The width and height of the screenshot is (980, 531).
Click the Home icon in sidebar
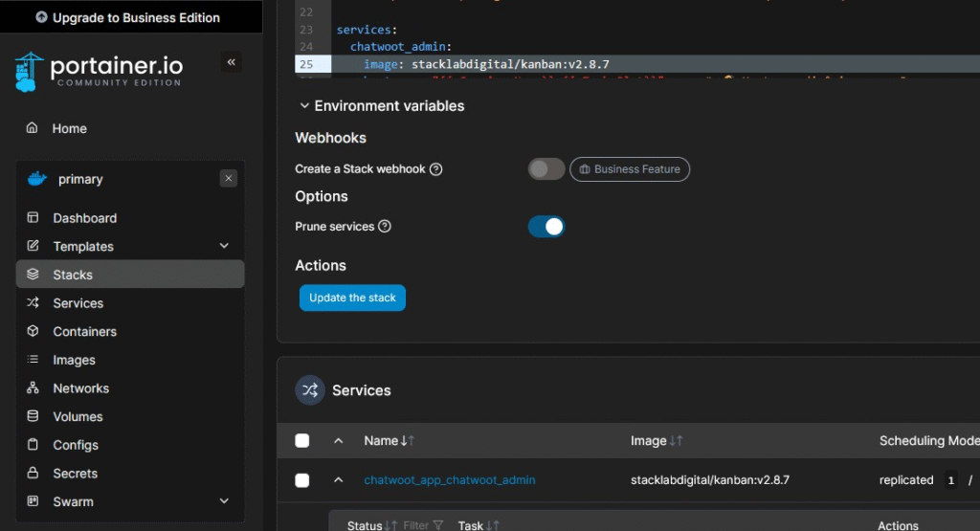click(x=33, y=128)
